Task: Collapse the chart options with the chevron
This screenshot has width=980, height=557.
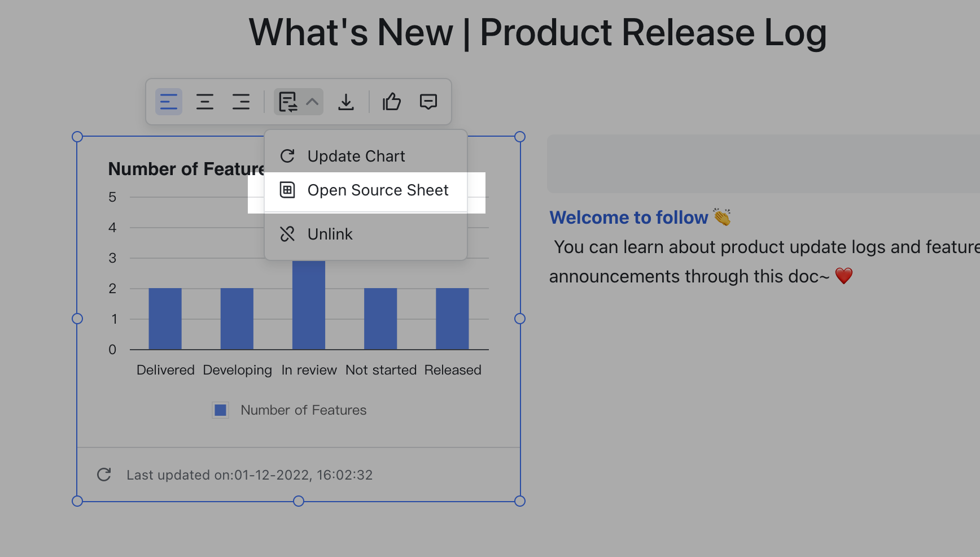Action: pos(312,102)
